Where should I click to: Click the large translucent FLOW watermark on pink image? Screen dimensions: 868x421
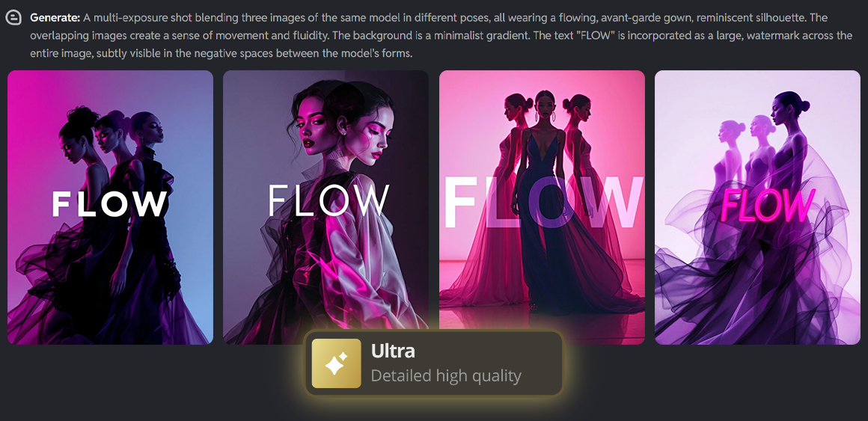coord(543,203)
